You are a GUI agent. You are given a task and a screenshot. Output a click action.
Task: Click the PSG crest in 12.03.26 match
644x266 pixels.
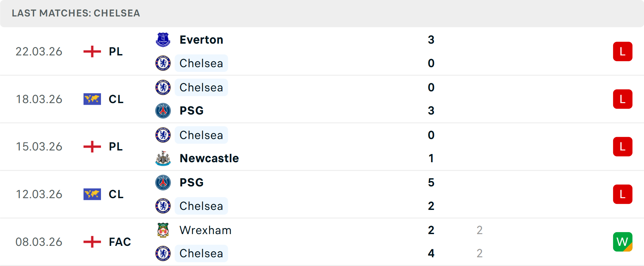click(163, 182)
